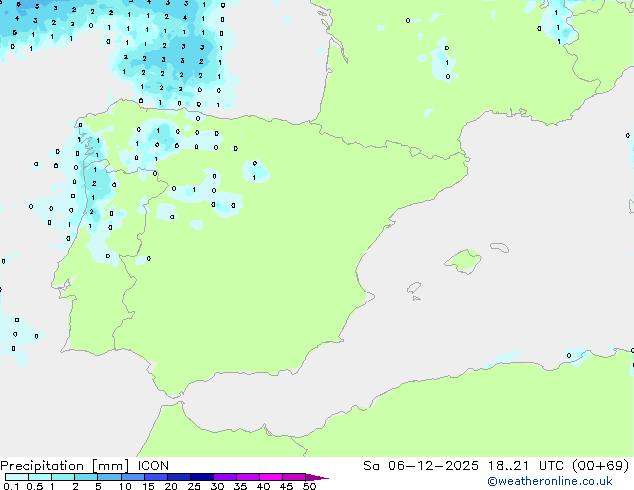The image size is (634, 490).
Task: Click the forecast date '06-12-2025' text
Action: coord(433,466)
